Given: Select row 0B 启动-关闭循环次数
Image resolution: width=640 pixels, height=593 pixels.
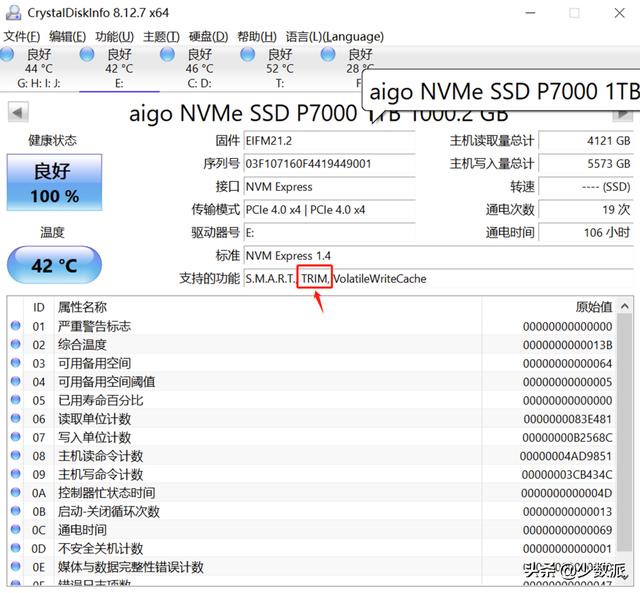Looking at the screenshot, I should pyautogui.click(x=312, y=511).
